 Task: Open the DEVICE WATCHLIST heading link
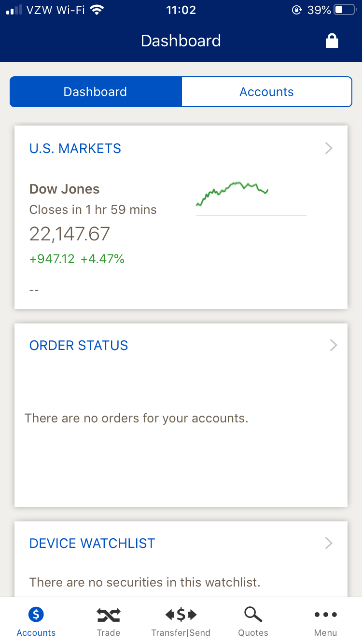pyautogui.click(x=92, y=543)
